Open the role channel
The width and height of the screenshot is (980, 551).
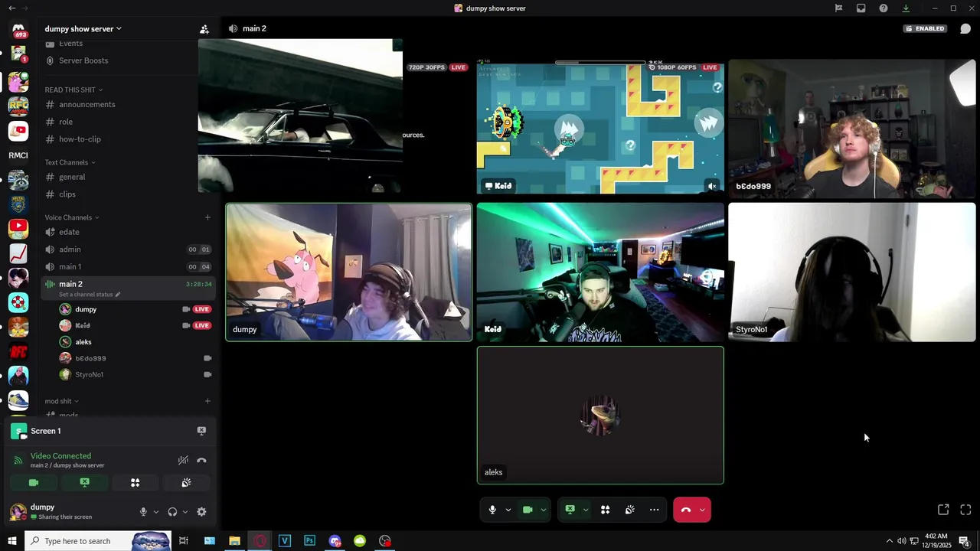[x=127, y=122]
